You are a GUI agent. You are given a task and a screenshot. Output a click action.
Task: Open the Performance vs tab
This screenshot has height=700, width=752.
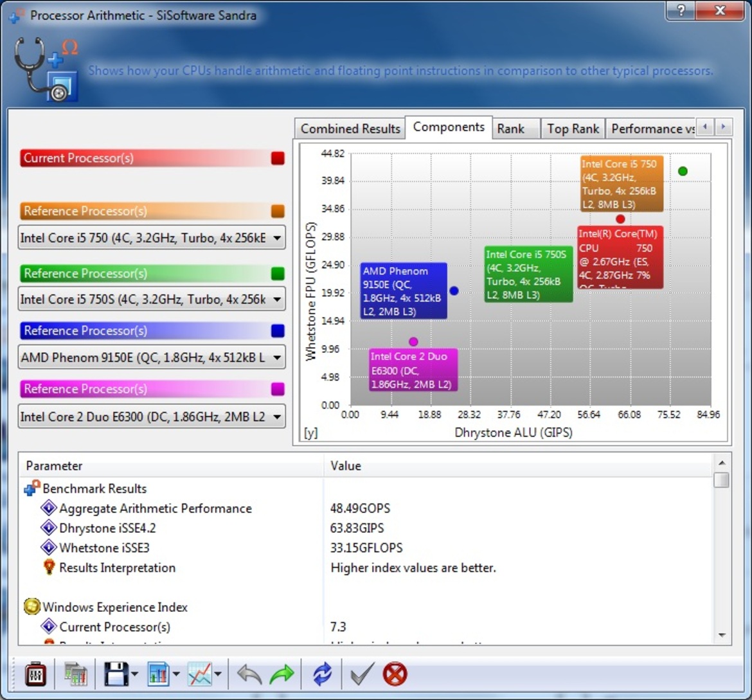pos(650,129)
